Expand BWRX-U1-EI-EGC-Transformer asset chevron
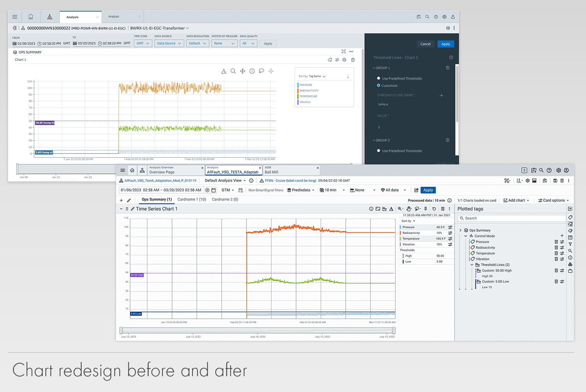The image size is (586, 392). click(188, 28)
